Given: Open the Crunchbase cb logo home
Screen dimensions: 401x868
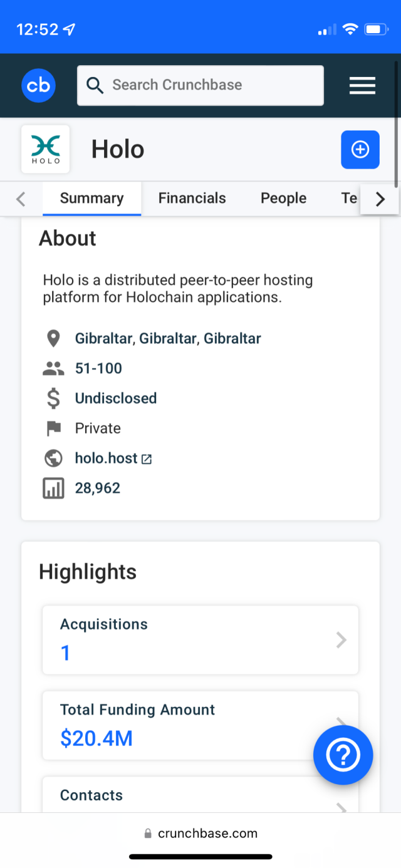Looking at the screenshot, I should pyautogui.click(x=38, y=85).
